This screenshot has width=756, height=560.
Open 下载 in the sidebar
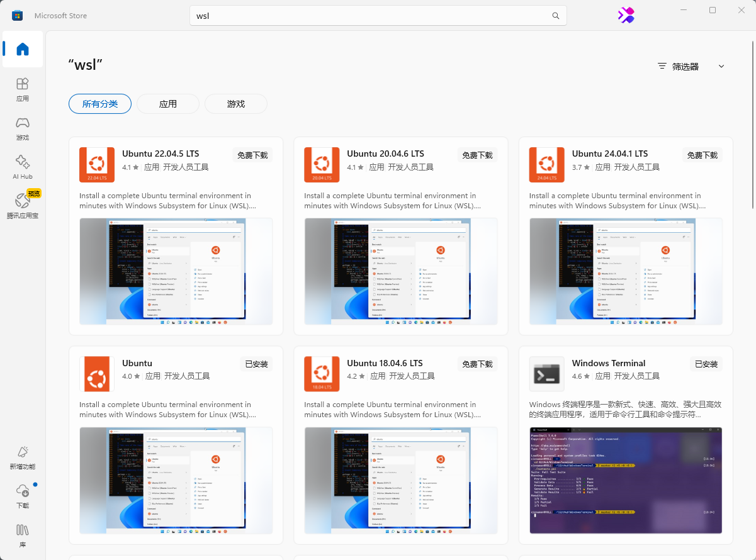coord(23,496)
